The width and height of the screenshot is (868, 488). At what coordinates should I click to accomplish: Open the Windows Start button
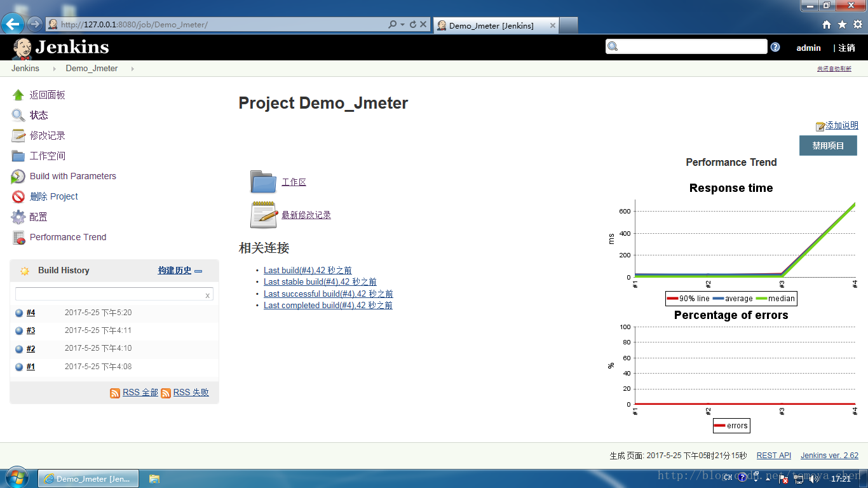click(x=17, y=478)
